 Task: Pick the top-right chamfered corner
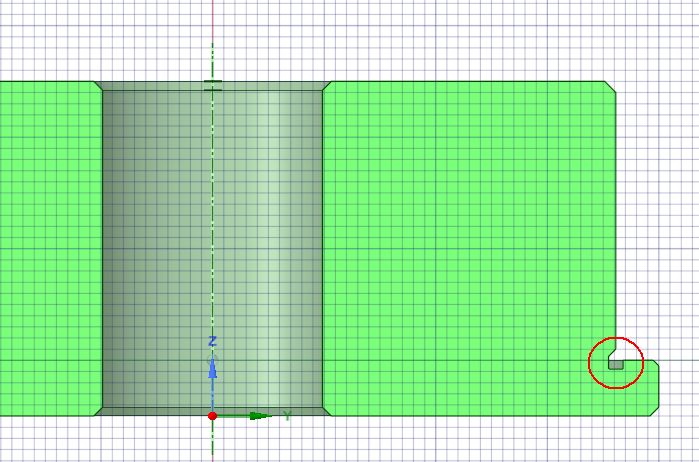(x=611, y=87)
